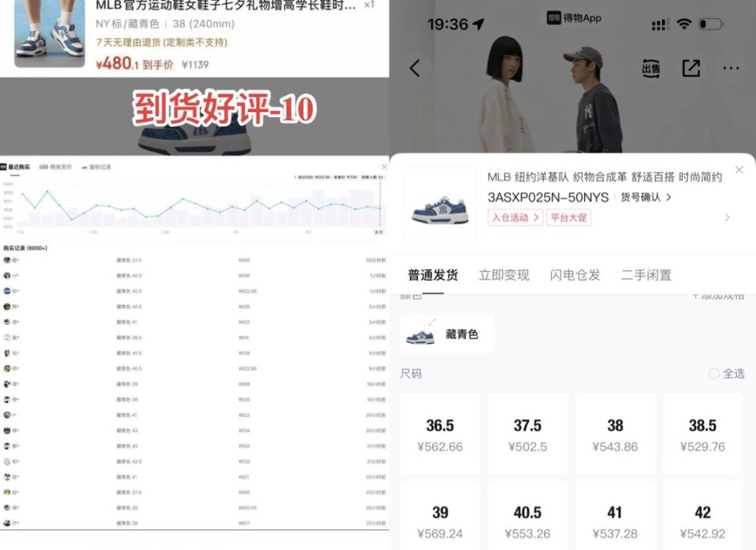Close the 最近购买 purchase history panel
756x550 pixels.
(384, 167)
